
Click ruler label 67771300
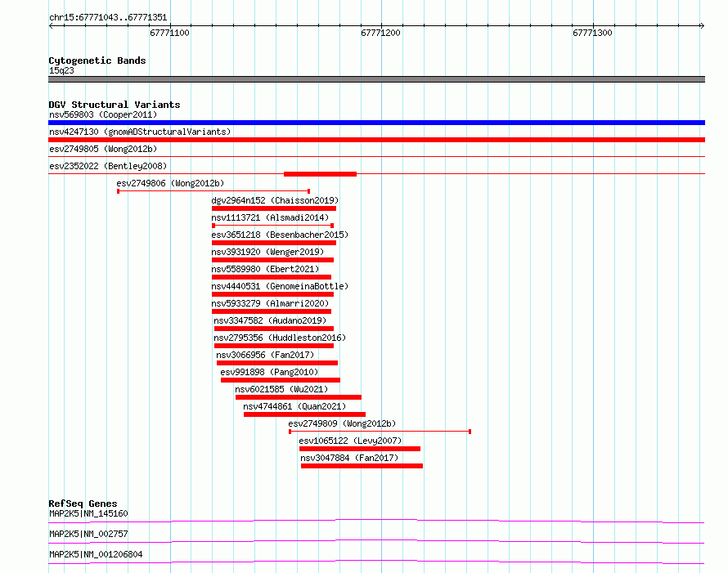[x=592, y=33]
